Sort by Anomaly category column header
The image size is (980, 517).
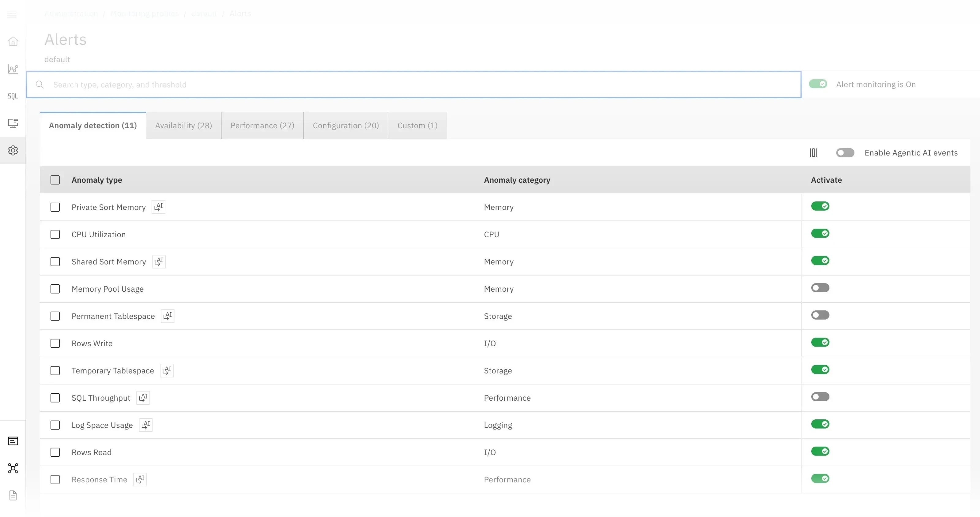(x=517, y=180)
